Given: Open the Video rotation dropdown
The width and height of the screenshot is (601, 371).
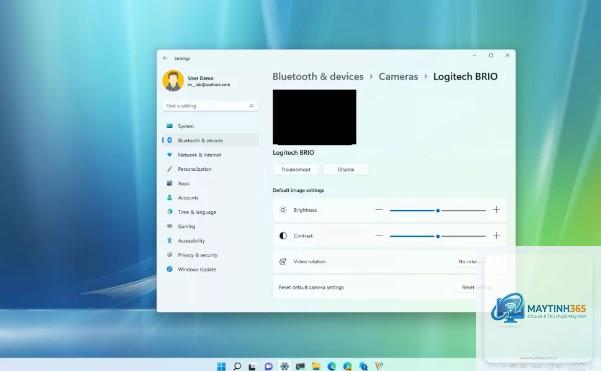Looking at the screenshot, I should pos(479,261).
